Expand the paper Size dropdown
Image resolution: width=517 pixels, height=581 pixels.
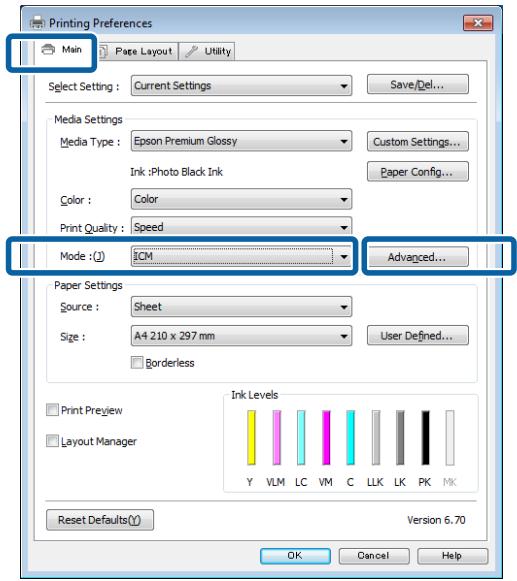(241, 336)
